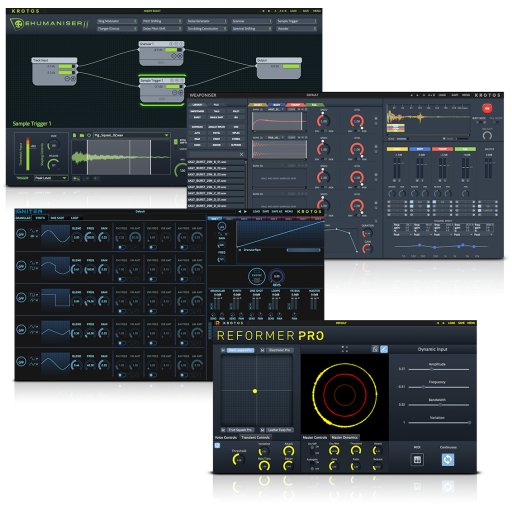Click the reload icon beside Dehumaniser folder icon
Screen dimensions: 512x512
tap(89, 135)
